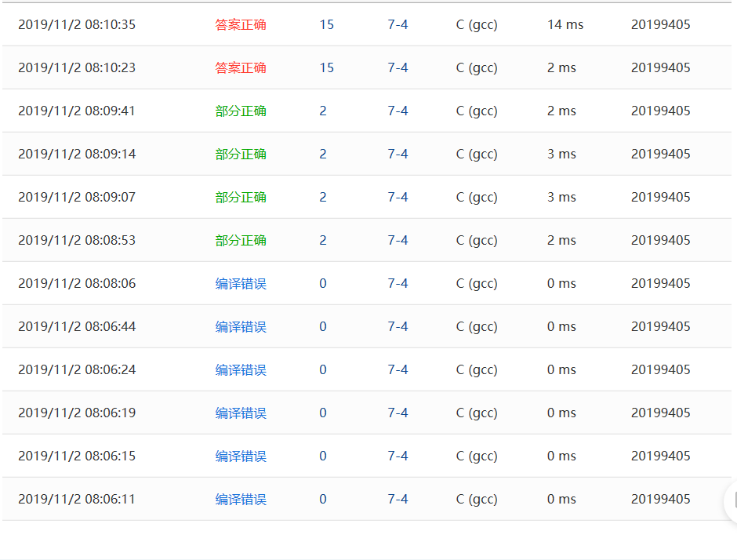Click score 15 in the 08:10:23 row

(x=327, y=67)
